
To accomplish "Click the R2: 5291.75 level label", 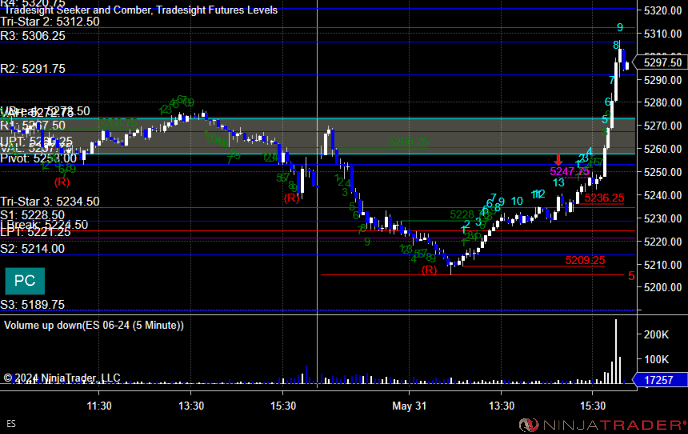I will 33,69.
